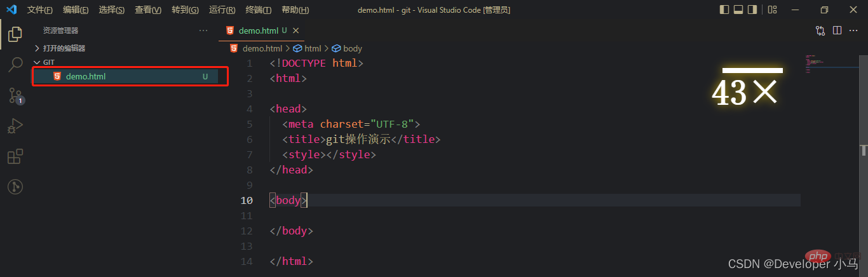Split the editor to the right

(x=837, y=30)
